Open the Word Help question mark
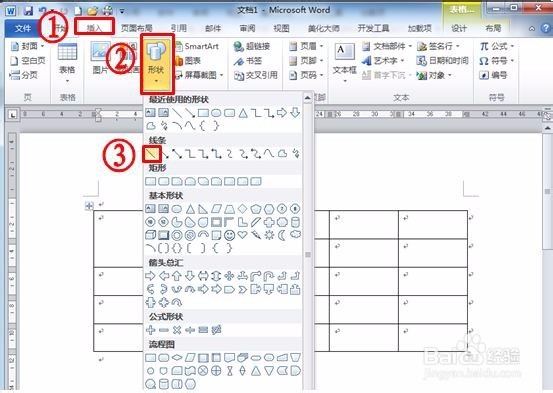Image resolution: width=553 pixels, height=393 pixels. [546, 28]
